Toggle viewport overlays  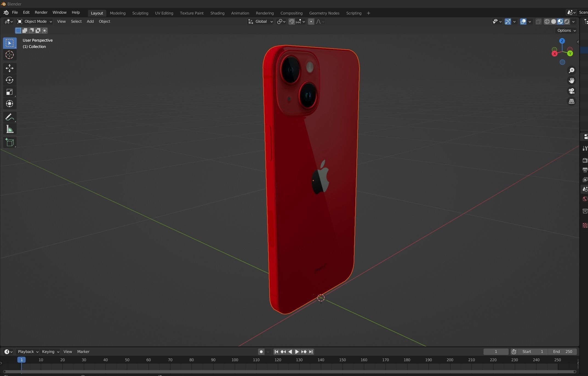click(x=523, y=21)
